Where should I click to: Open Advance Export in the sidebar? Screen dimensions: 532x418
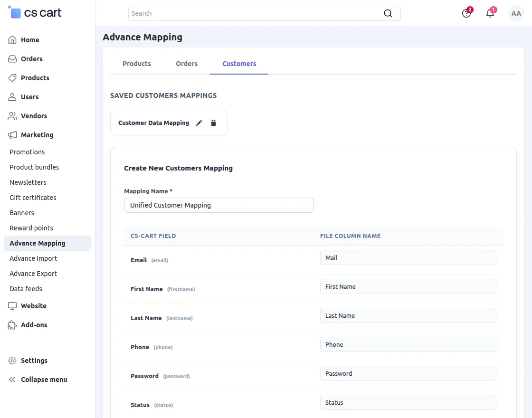click(33, 274)
